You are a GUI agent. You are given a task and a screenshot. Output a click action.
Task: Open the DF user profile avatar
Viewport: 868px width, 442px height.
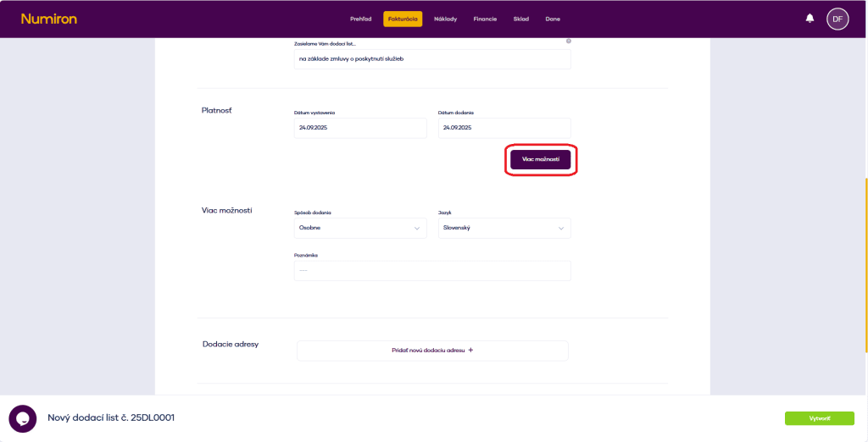[x=837, y=19]
